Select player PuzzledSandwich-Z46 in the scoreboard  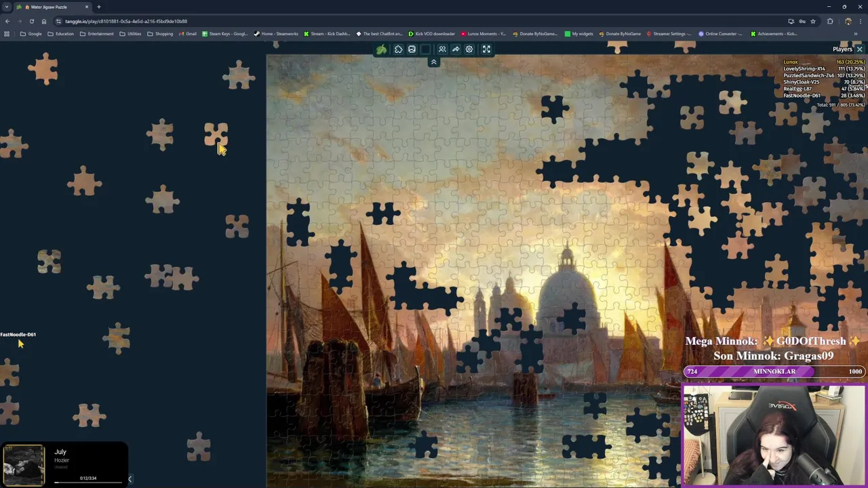click(x=823, y=75)
